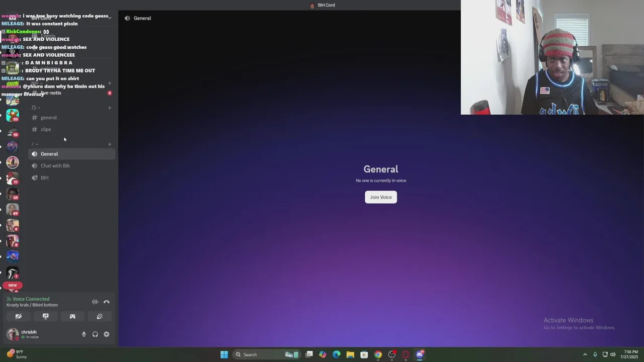Add channel to the voice channels category
The image size is (644, 362).
click(110, 144)
